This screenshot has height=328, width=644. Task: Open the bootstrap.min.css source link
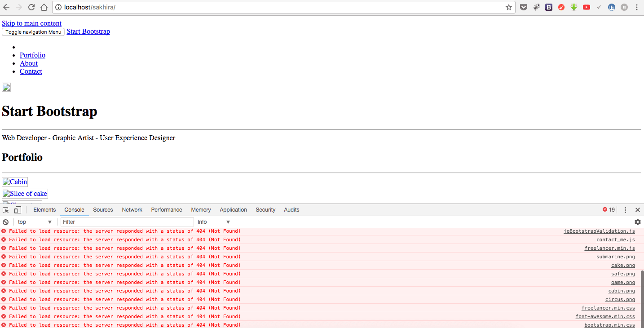pos(609,325)
